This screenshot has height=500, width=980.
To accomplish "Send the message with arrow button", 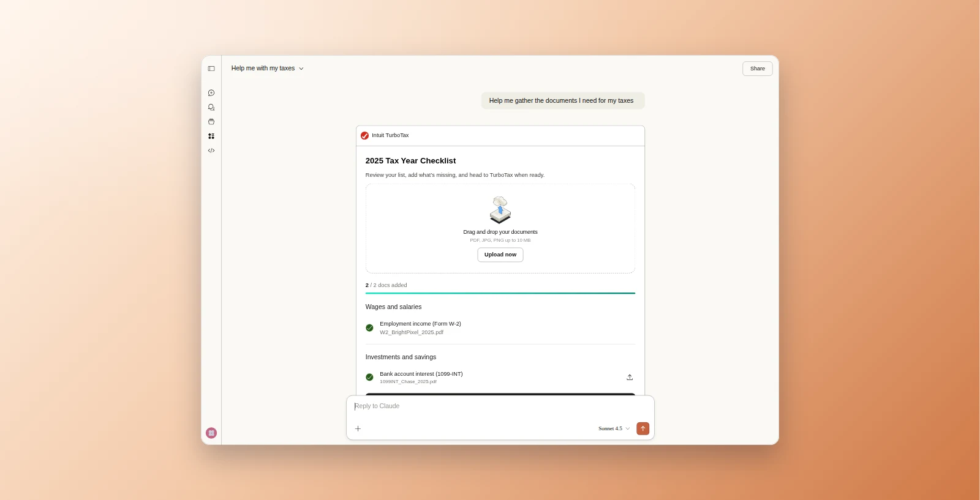I will point(643,428).
